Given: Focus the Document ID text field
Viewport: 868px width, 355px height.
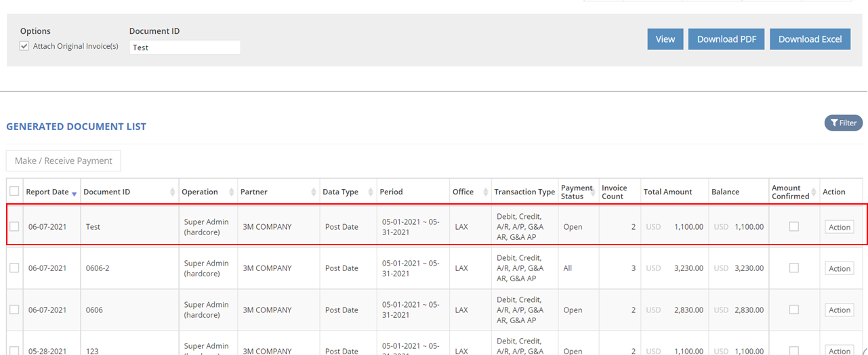Looking at the screenshot, I should pos(184,47).
